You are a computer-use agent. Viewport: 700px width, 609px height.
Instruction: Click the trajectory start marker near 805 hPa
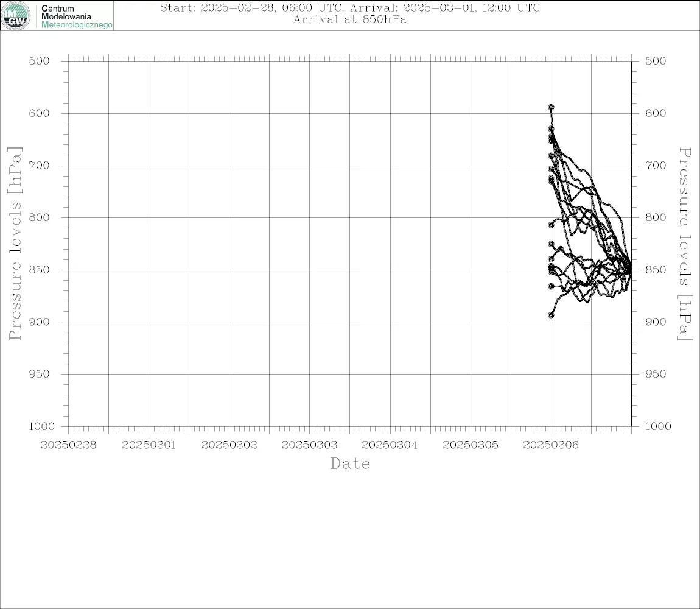tap(551, 225)
